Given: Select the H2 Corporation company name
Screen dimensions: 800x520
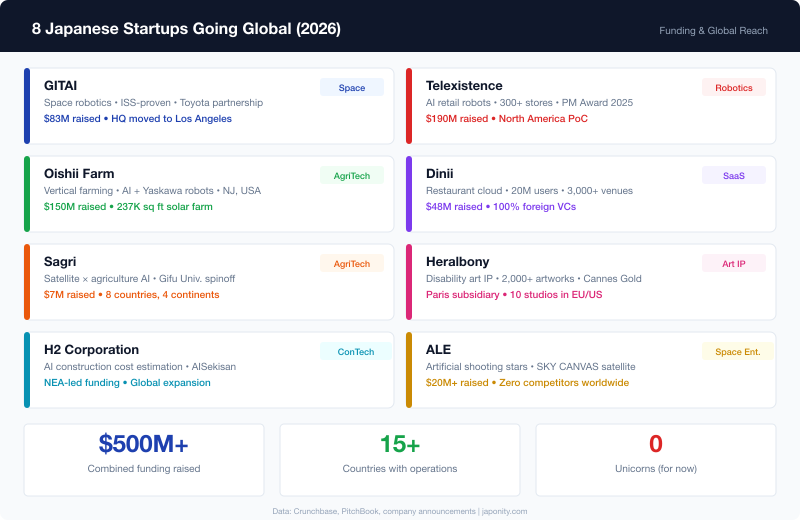Looking at the screenshot, I should (91, 350).
